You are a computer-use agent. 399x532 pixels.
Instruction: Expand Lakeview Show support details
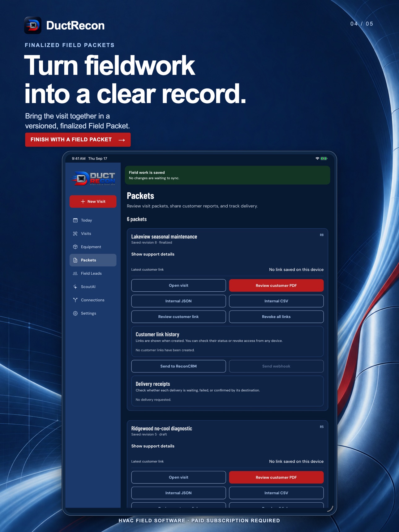click(153, 254)
